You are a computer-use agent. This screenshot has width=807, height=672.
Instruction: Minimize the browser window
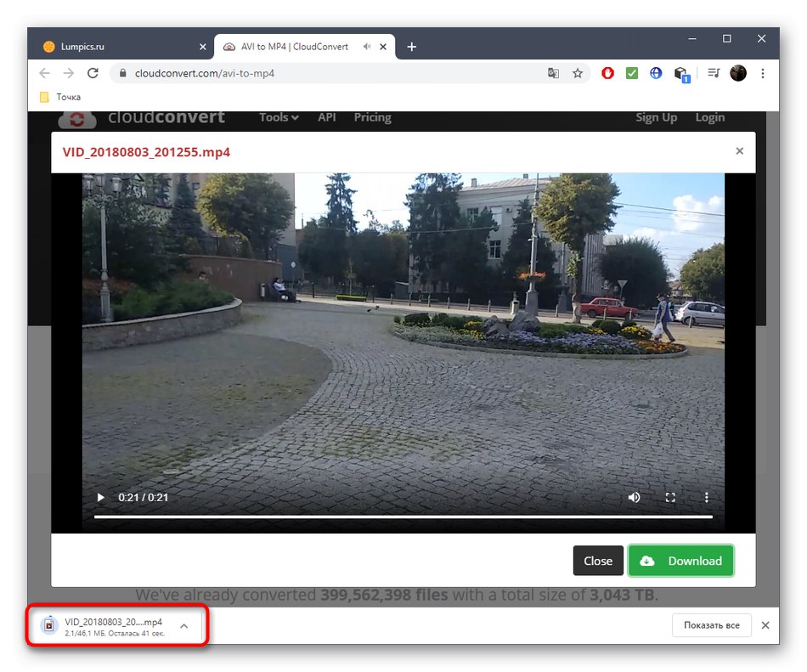coord(692,38)
